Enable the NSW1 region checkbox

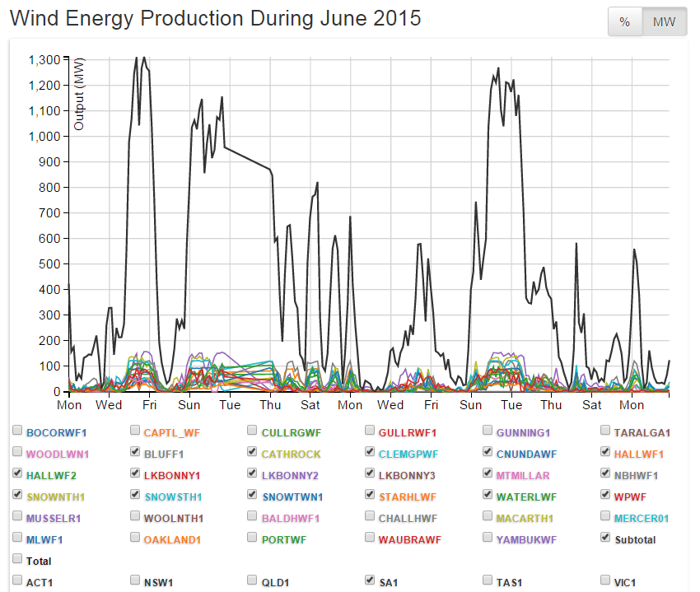[134, 580]
